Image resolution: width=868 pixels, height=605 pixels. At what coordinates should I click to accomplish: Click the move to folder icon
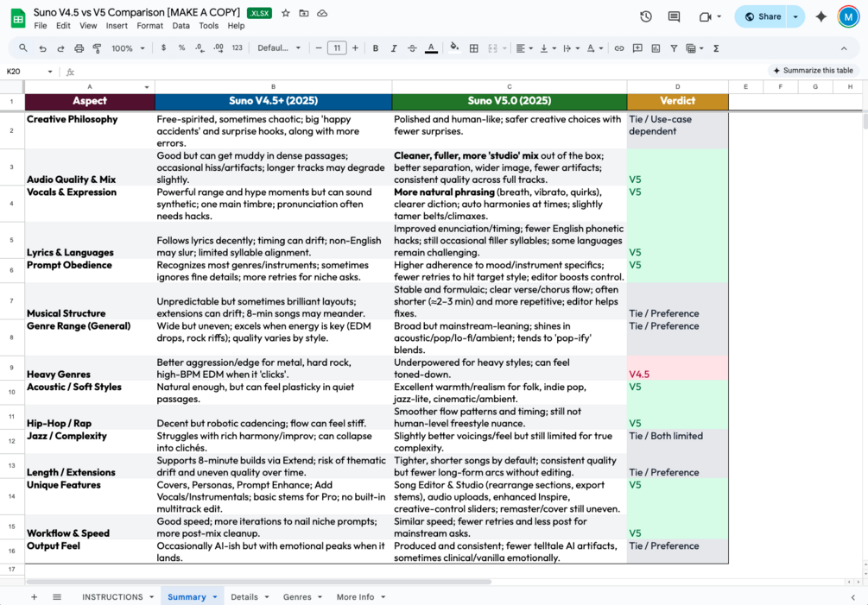[x=304, y=13]
